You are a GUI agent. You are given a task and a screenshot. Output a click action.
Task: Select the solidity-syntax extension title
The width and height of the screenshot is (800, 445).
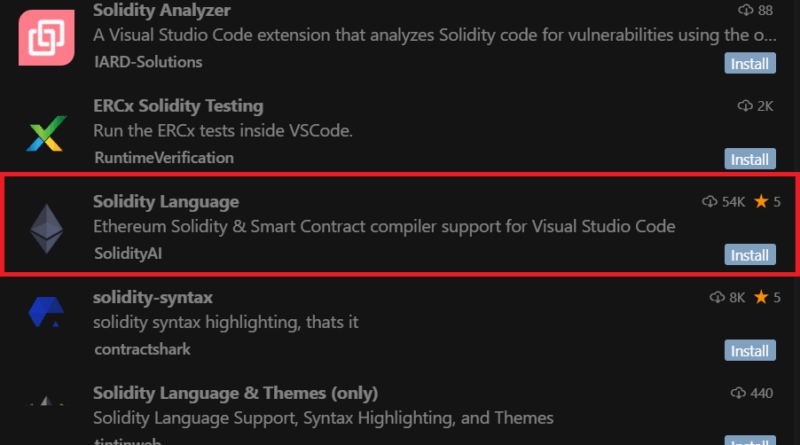coord(153,297)
